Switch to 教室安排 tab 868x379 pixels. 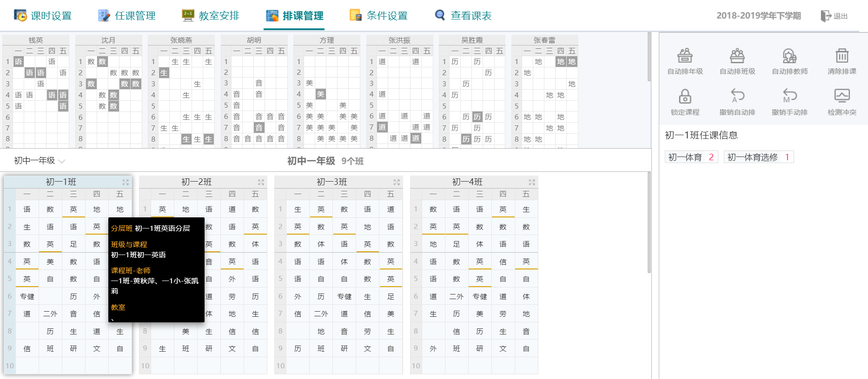[x=211, y=16]
